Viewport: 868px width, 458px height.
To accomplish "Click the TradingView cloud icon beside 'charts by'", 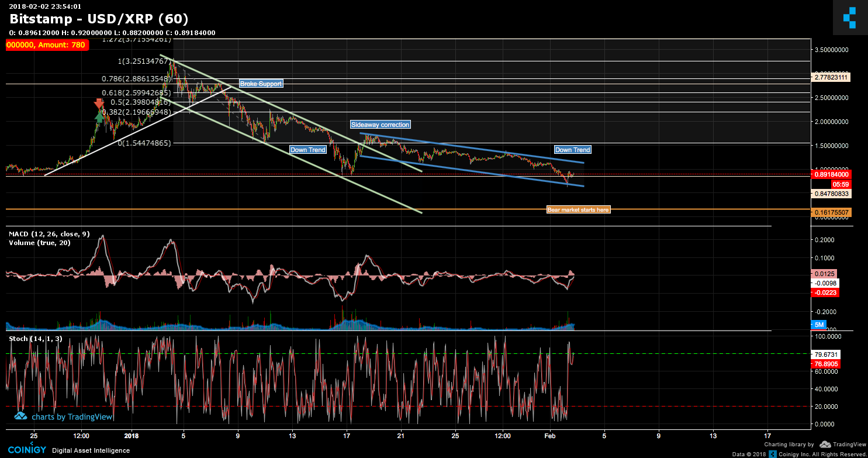I will click(x=21, y=416).
